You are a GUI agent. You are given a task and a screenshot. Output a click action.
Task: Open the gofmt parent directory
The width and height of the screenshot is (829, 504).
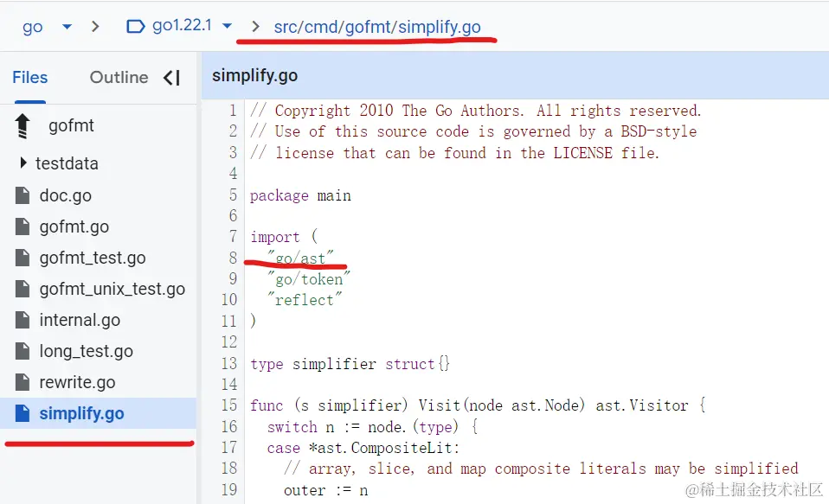[71, 125]
